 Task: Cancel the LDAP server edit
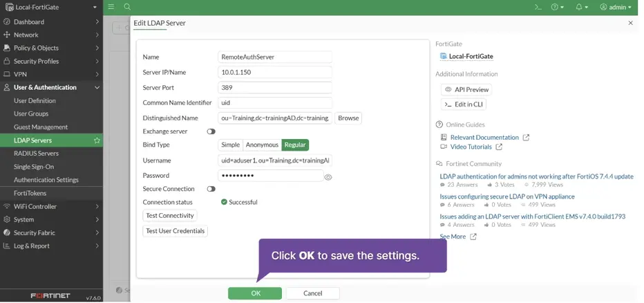(x=312, y=293)
